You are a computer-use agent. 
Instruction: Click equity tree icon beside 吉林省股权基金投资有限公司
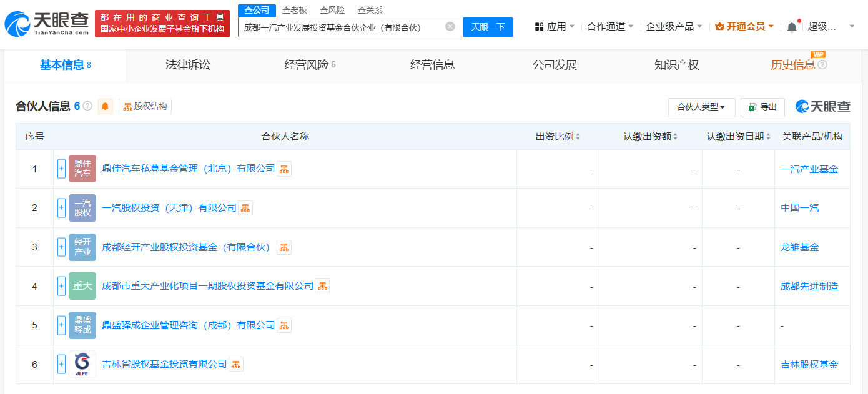[x=236, y=364]
